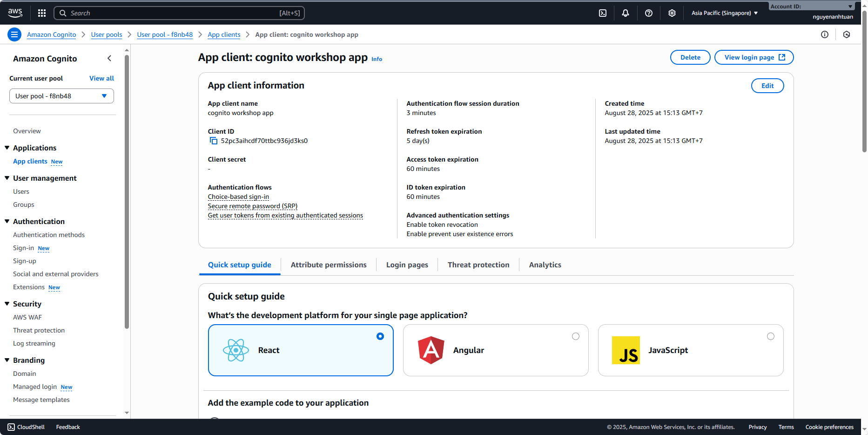Click Edit in App client information
Viewport: 868px width, 435px height.
[767, 86]
